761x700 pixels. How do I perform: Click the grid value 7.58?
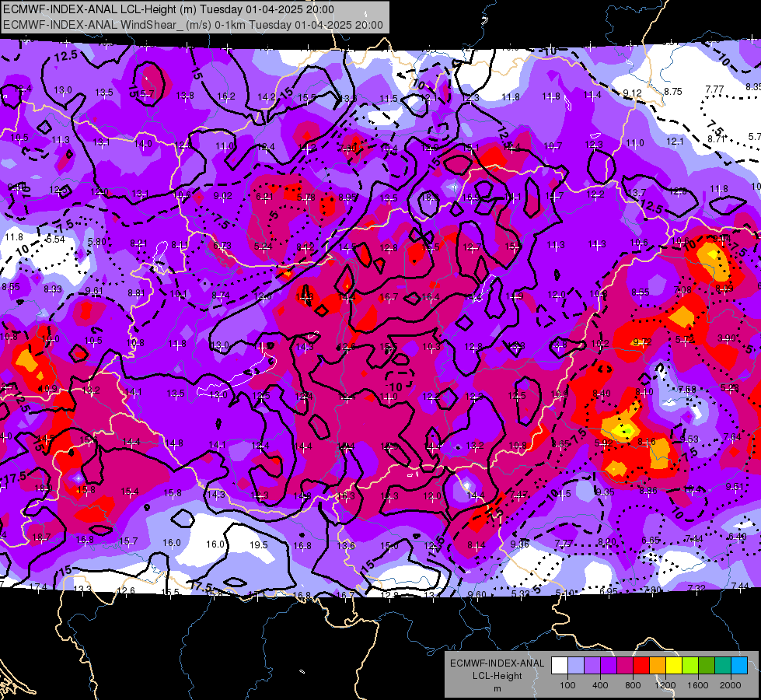pyautogui.click(x=687, y=389)
